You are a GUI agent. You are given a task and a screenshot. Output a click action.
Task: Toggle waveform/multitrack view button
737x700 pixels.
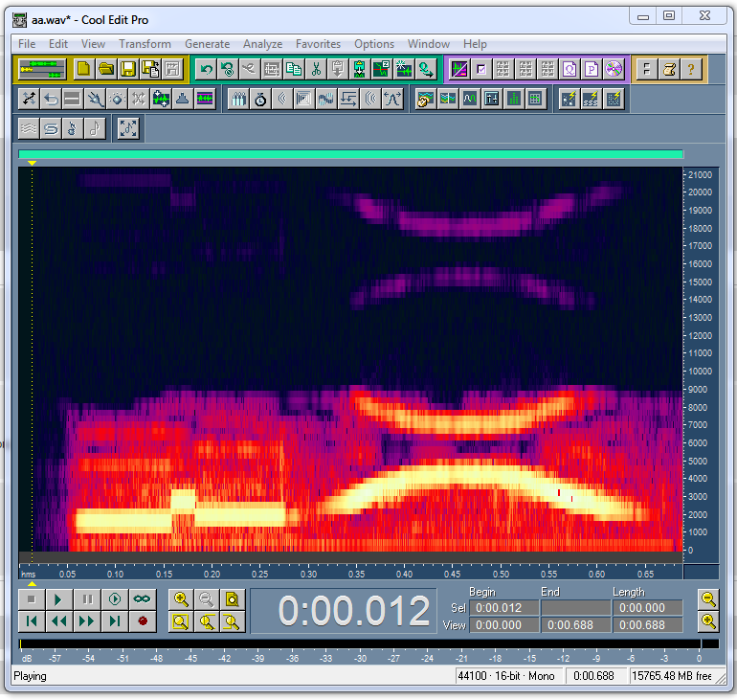[41, 69]
